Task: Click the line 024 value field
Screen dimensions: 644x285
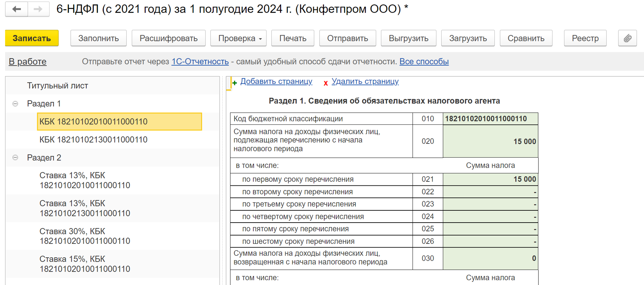Action: [x=490, y=216]
